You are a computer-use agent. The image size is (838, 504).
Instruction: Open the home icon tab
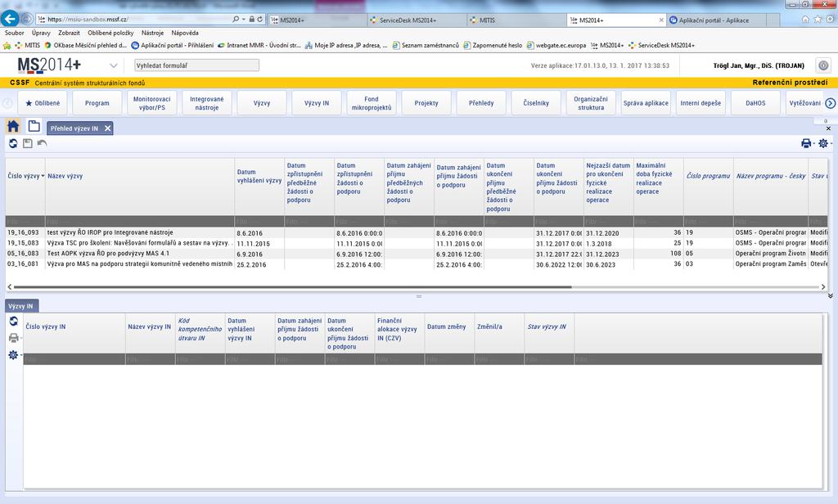[x=13, y=127]
